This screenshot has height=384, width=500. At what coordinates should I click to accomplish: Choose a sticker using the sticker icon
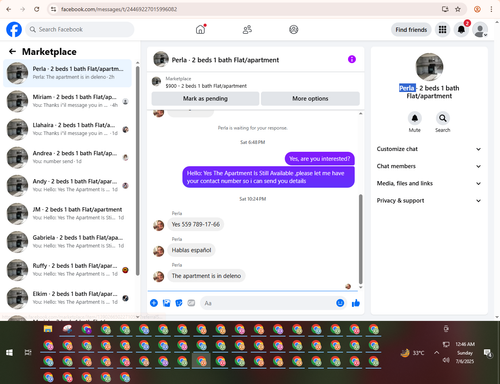tap(179, 303)
